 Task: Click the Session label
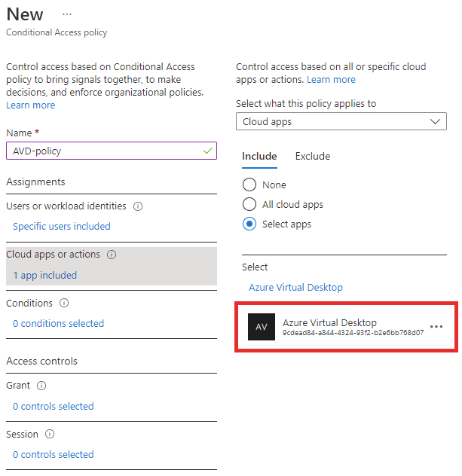pos(22,435)
